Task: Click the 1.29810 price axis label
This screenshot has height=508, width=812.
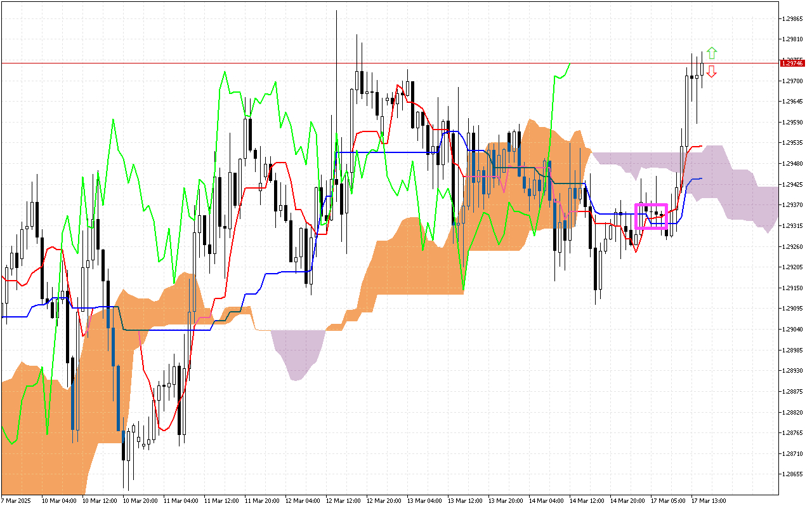Action: pos(792,39)
